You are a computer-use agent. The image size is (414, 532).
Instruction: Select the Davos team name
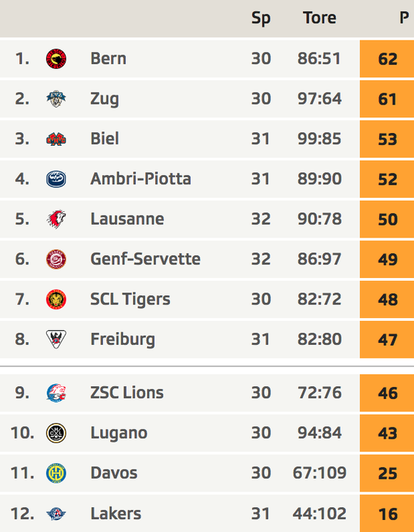click(114, 473)
